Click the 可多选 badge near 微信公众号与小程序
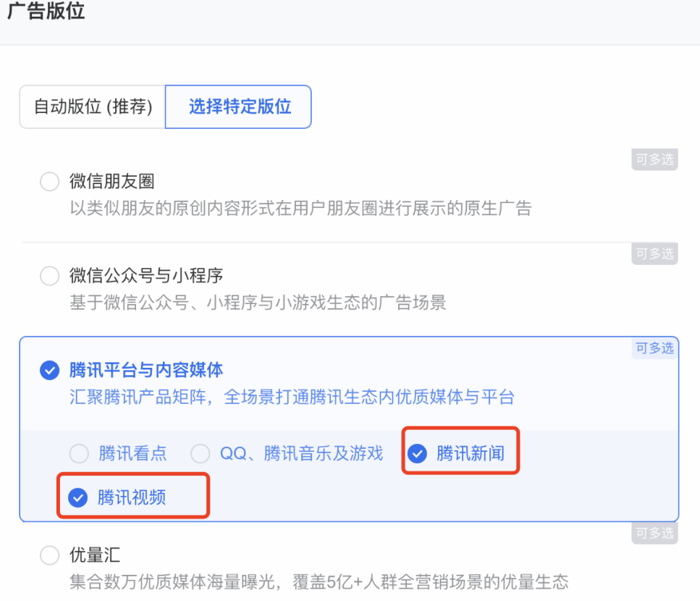Screen dimensions: 700x601 point(654,254)
